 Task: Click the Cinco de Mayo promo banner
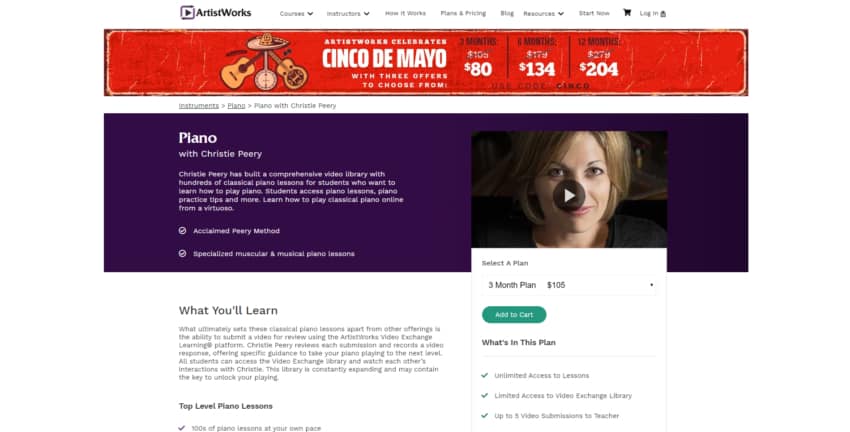point(426,62)
